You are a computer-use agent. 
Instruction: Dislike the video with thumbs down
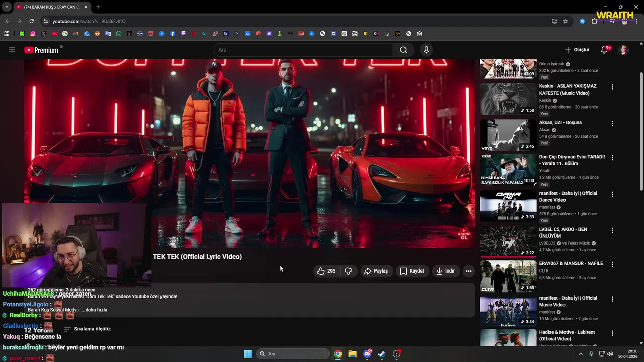348,271
